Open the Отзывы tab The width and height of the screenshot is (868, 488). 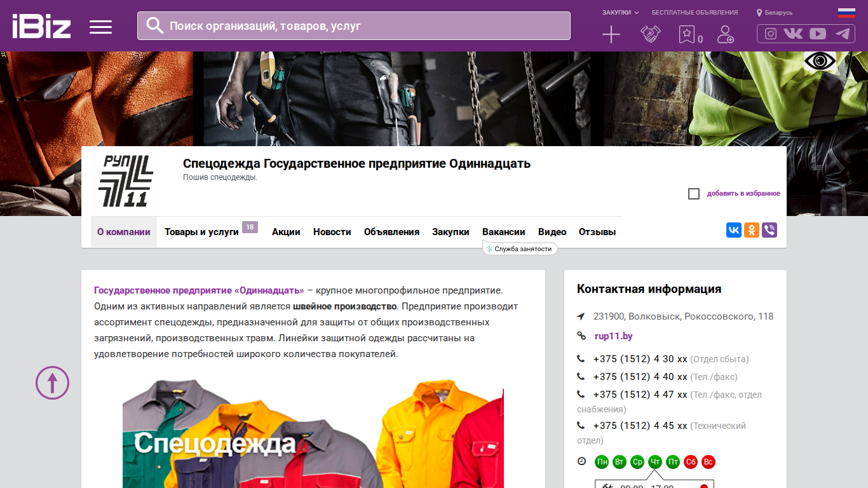[x=597, y=232]
